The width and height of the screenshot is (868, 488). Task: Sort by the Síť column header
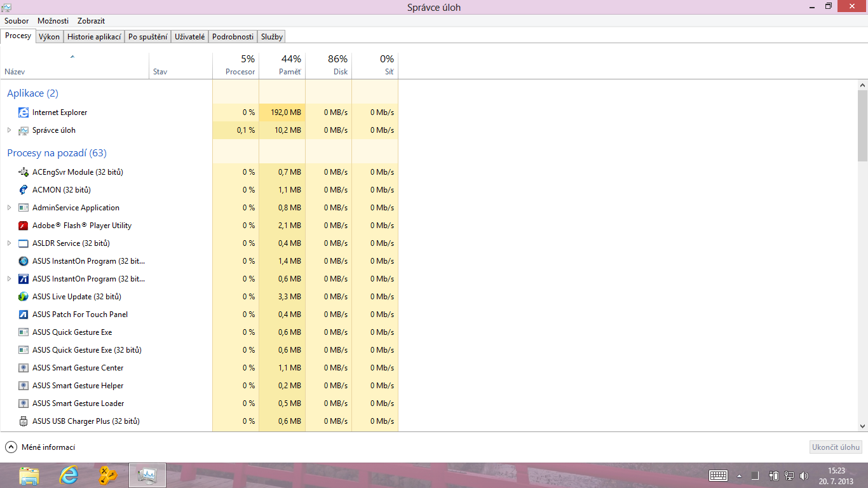click(375, 66)
